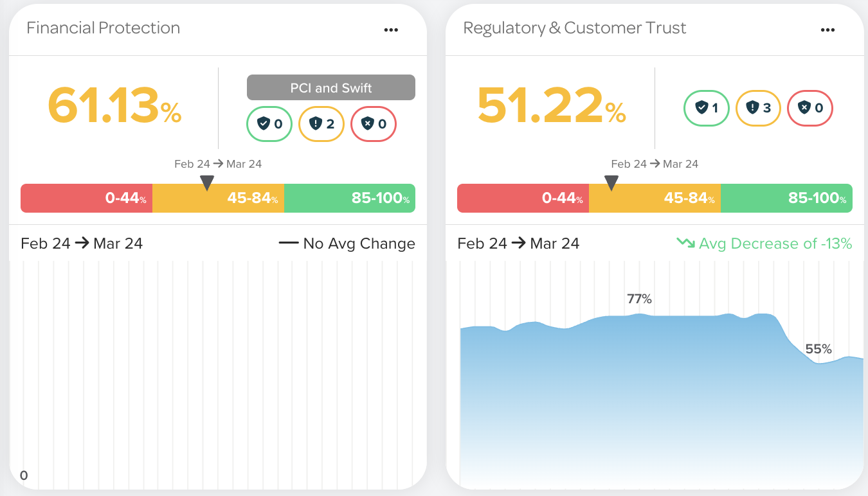Click the Regulatory score marker triangle
Screen dimensions: 868x496
[611, 183]
